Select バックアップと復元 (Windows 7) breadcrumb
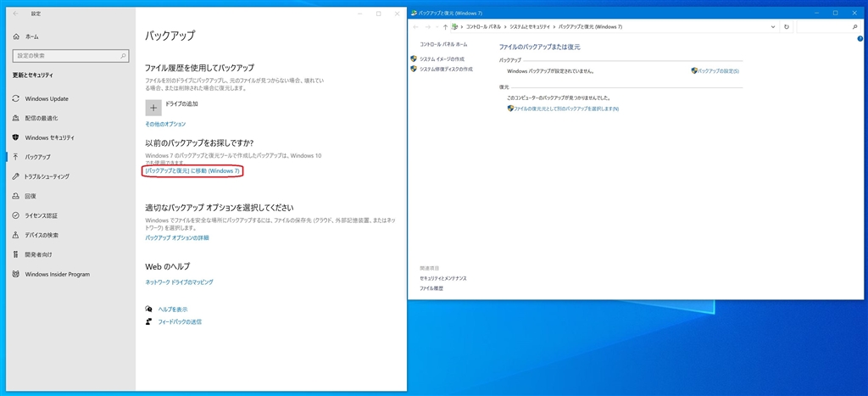This screenshot has height=396, width=868. 591,26
